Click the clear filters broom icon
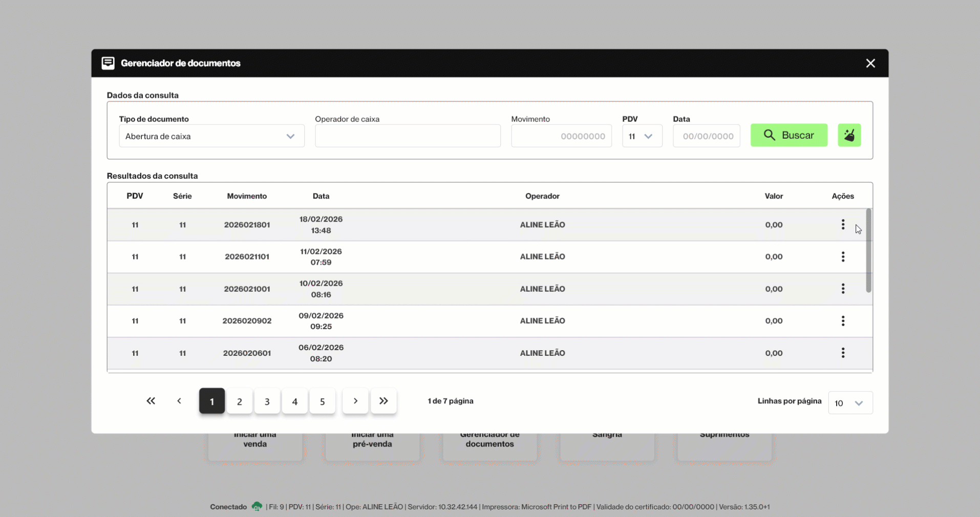The image size is (980, 517). coord(849,136)
